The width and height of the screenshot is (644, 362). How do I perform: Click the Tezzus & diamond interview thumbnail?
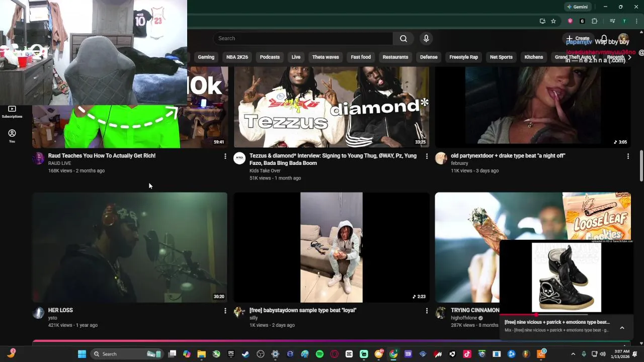coord(332,107)
